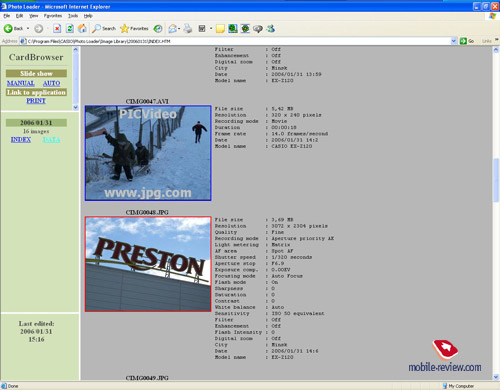Click the main page vertical scrollbar down arrow
The width and height of the screenshot is (500, 390).
click(496, 377)
